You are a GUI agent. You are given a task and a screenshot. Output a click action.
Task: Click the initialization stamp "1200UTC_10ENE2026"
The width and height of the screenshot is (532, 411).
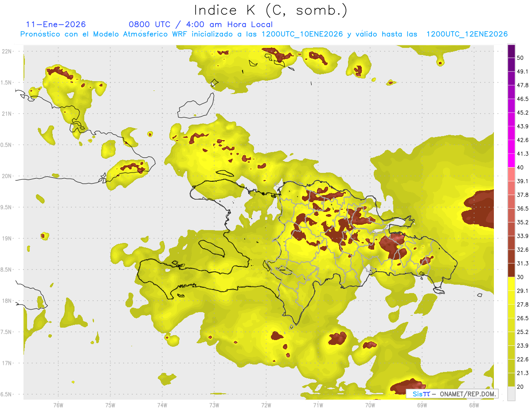pyautogui.click(x=302, y=34)
